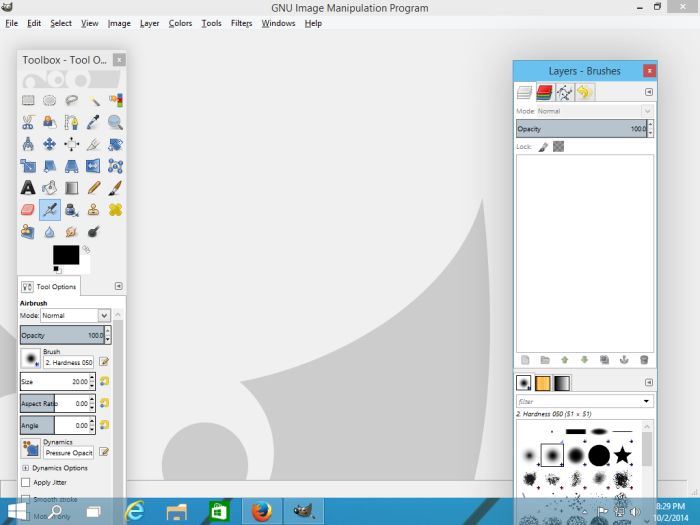Expand the Dynamics Options section
The height and width of the screenshot is (525, 700).
[x=25, y=467]
